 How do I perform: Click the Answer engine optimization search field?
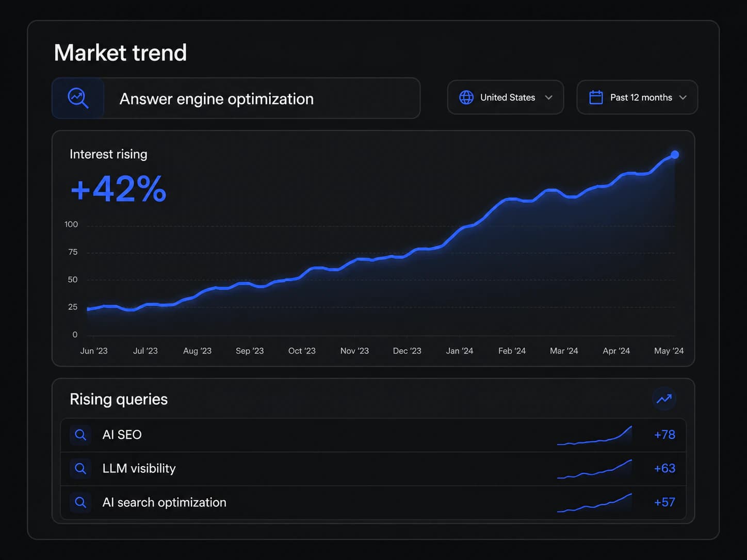(x=236, y=98)
